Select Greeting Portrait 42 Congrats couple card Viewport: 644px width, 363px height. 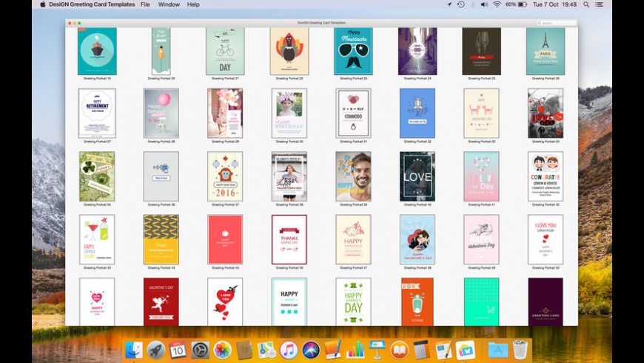[546, 176]
